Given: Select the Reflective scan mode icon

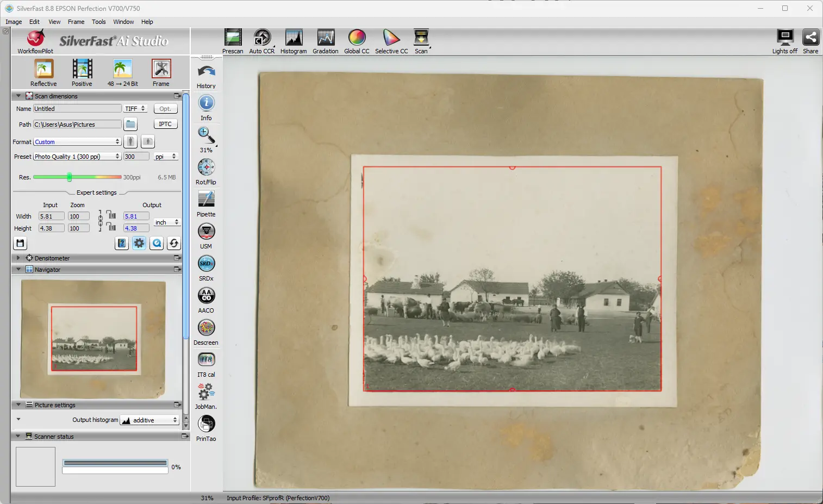Looking at the screenshot, I should (43, 69).
